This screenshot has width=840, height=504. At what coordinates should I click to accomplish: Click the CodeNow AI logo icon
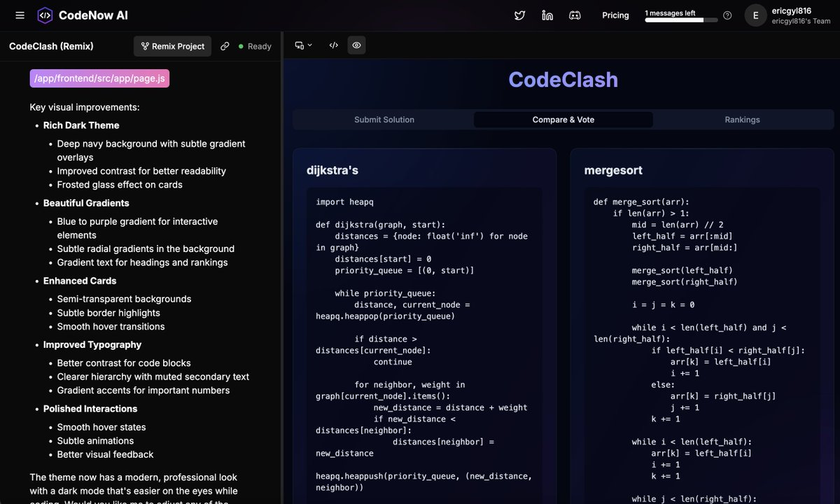[x=45, y=15]
